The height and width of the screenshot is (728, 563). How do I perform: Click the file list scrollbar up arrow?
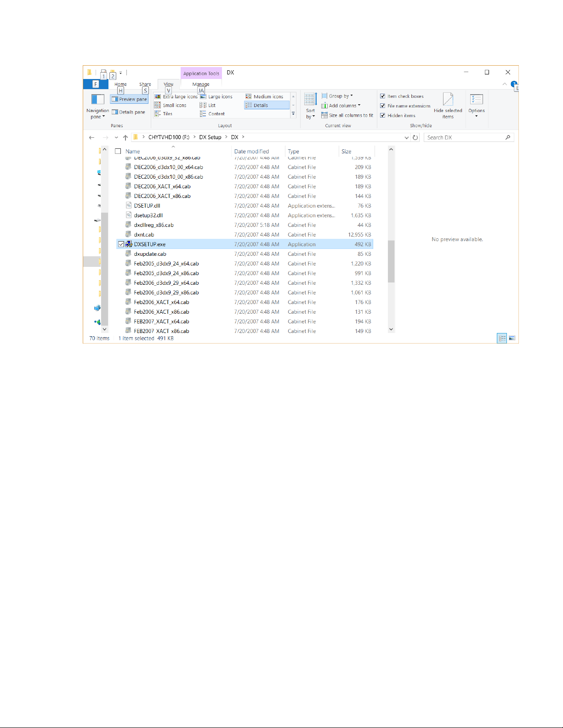tap(391, 149)
